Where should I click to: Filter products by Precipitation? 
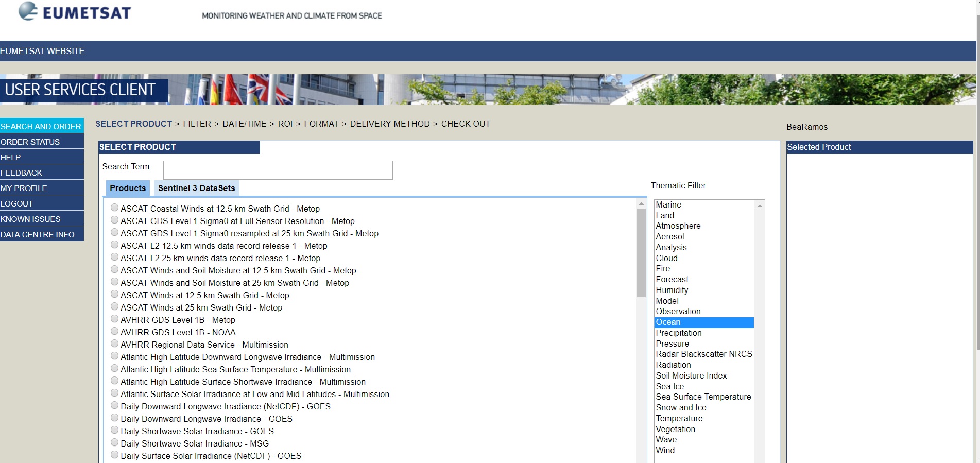click(x=704, y=333)
